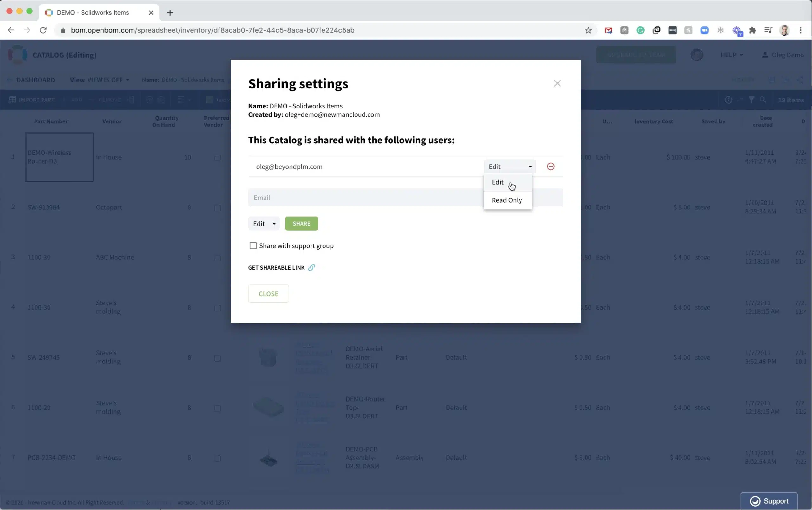Image resolution: width=812 pixels, height=510 pixels.
Task: Click the round avatar icon beside HELP
Action: click(697, 55)
